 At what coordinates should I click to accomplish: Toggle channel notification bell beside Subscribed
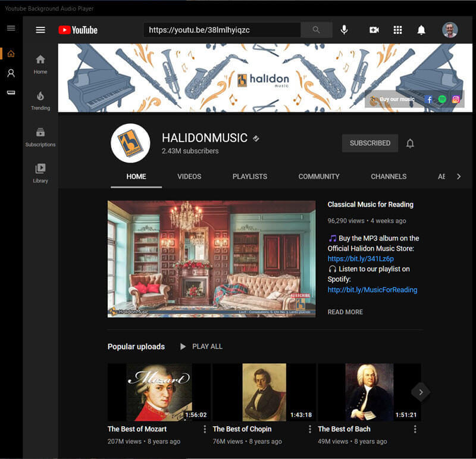click(410, 143)
